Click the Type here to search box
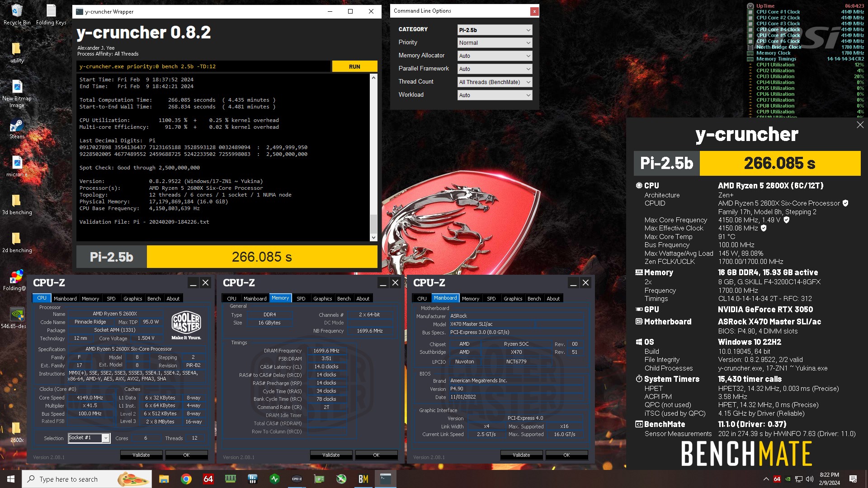The width and height of the screenshot is (868, 488). point(87,479)
